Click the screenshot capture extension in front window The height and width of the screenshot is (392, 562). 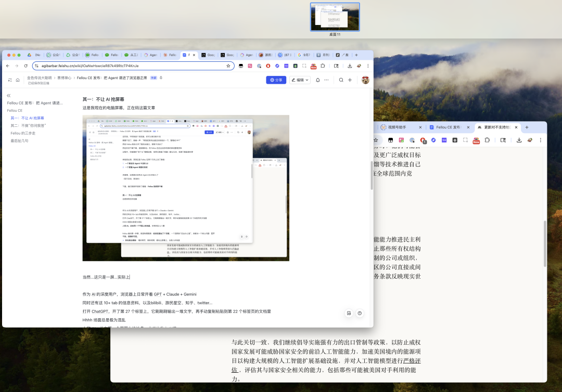click(304, 66)
